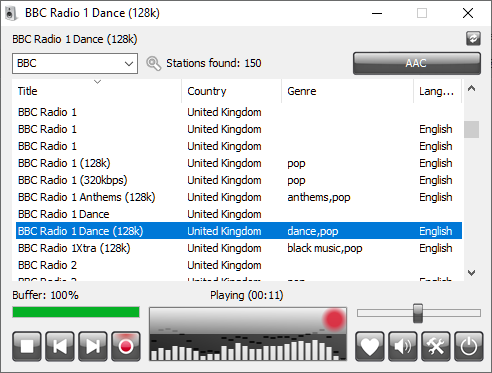Screen dimensions: 492x373
Task: Start recording with the red record button
Action: pyautogui.click(x=126, y=346)
